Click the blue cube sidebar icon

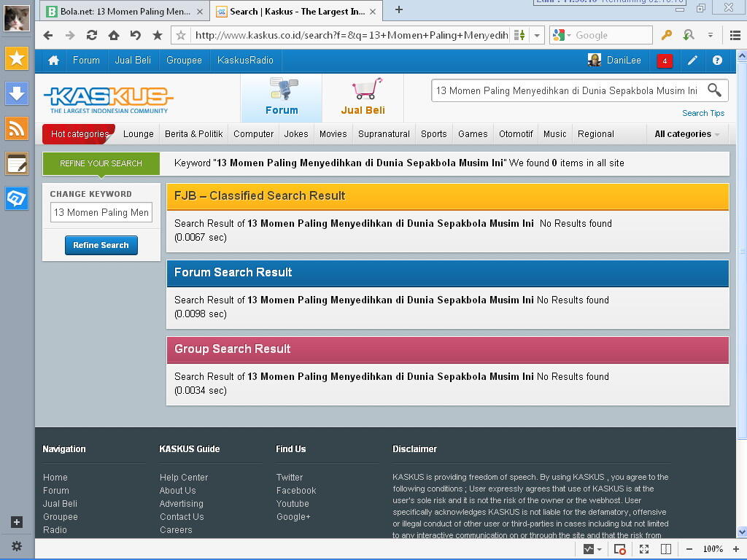tap(17, 198)
